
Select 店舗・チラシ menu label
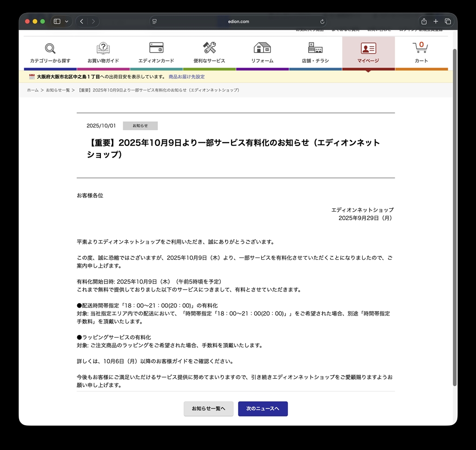[315, 61]
